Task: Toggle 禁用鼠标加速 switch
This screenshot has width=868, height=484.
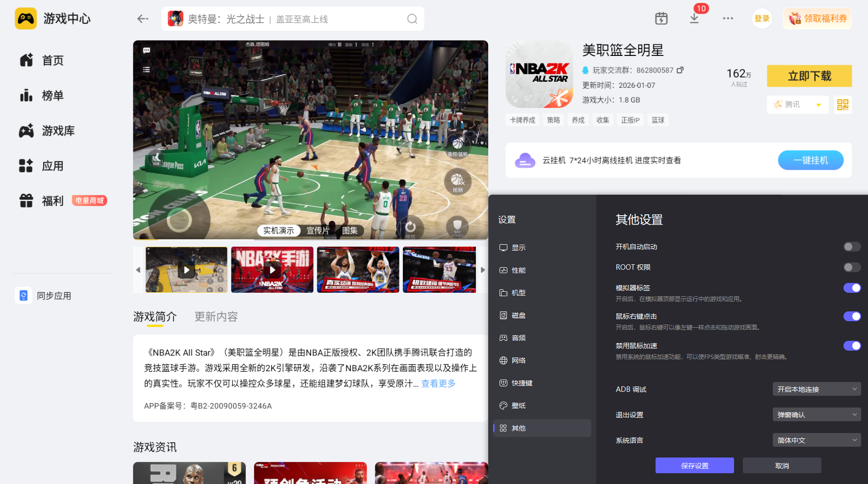Action: [852, 346]
